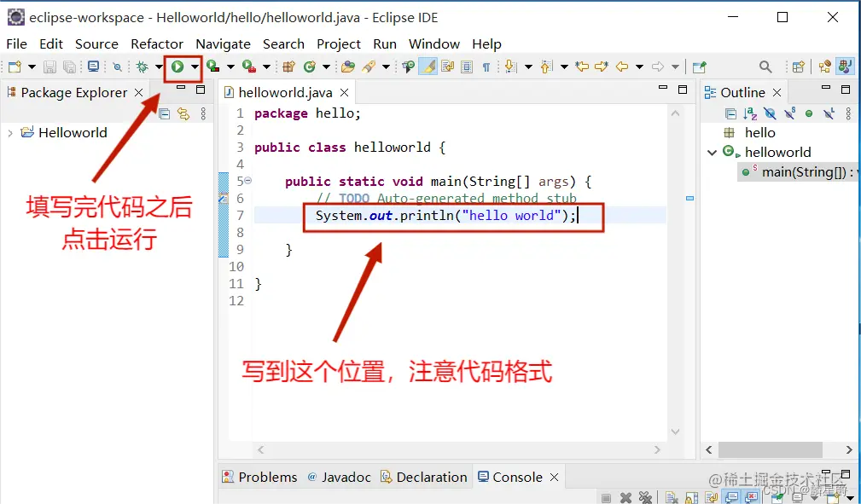This screenshot has width=861, height=504.
Task: Click the Save All icon
Action: click(x=70, y=67)
